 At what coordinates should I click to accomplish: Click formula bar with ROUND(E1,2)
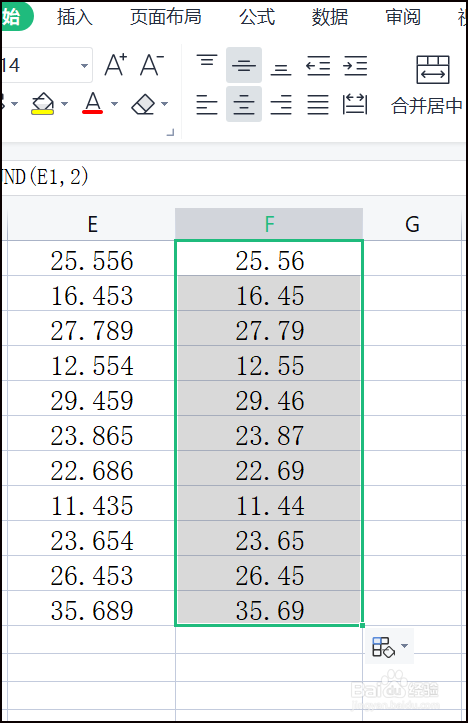click(x=233, y=177)
